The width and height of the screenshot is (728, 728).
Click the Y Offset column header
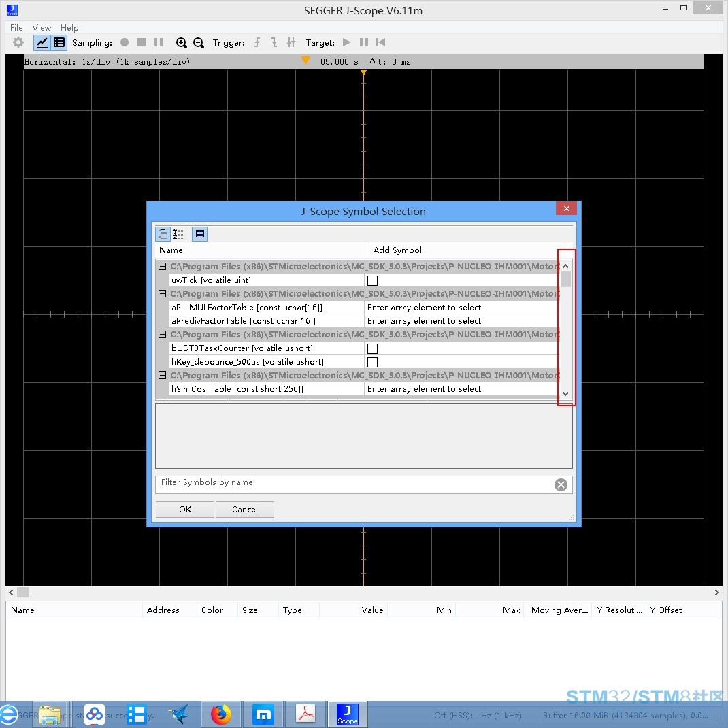682,610
